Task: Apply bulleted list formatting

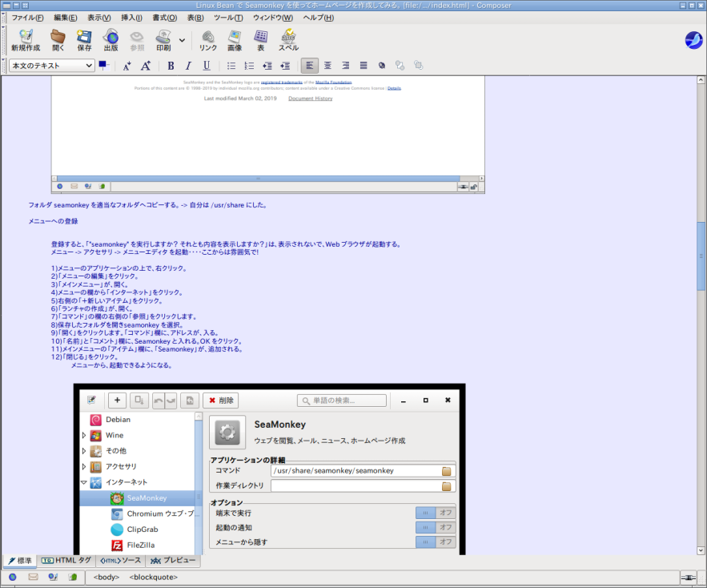Action: coord(231,66)
